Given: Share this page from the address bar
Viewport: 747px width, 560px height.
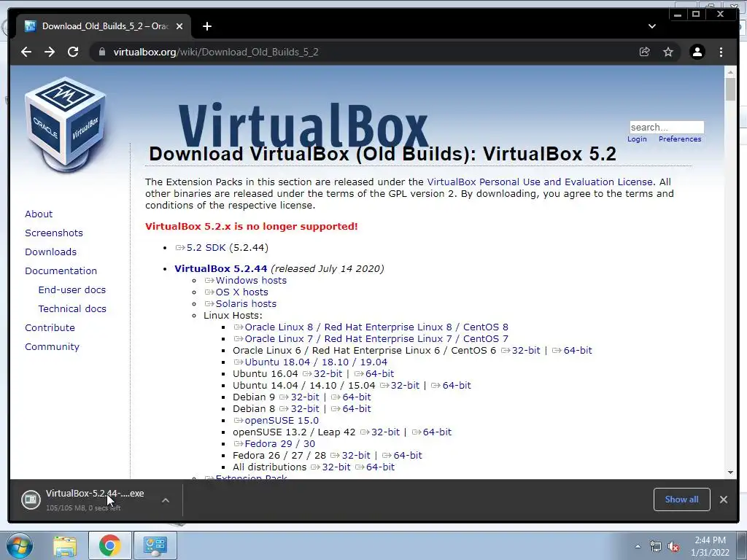Looking at the screenshot, I should coord(645,52).
